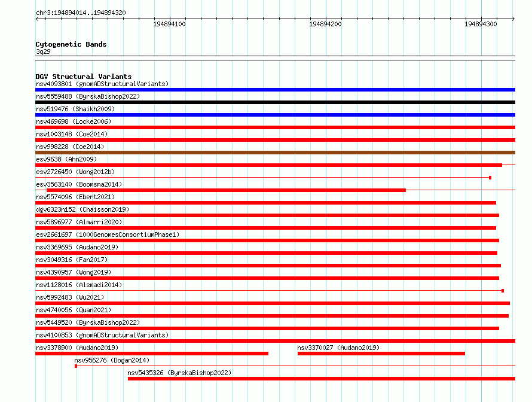Open variant nsv4100853 (gnomADStructuralVariants)
The width and height of the screenshot is (532, 402).
point(102,335)
